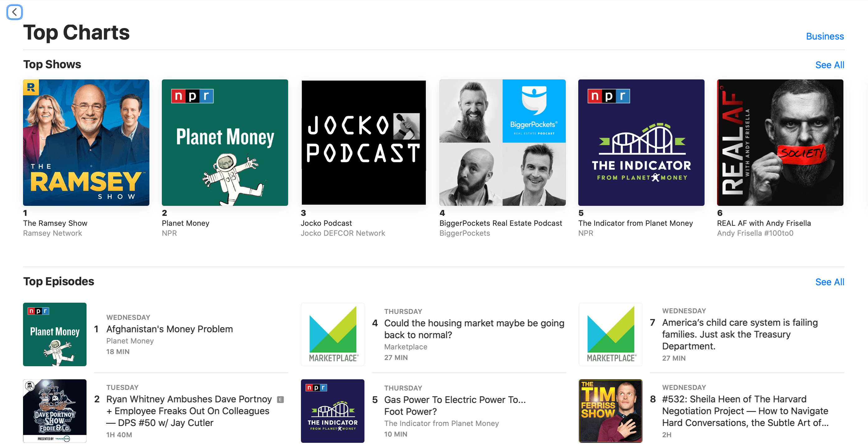This screenshot has height=445, width=868.
Task: Open Jocko Podcast artwork
Action: (x=364, y=142)
